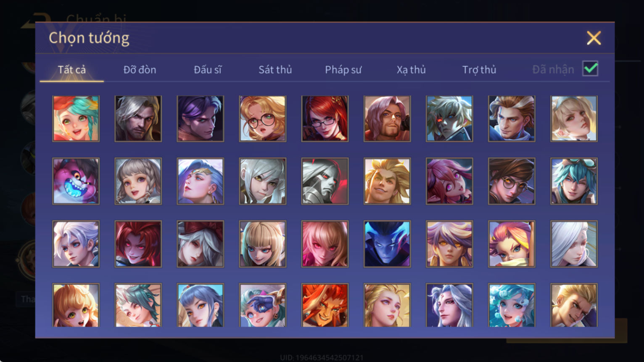This screenshot has width=644, height=362.
Task: Open the Đấu sĩ tab
Action: pyautogui.click(x=208, y=70)
